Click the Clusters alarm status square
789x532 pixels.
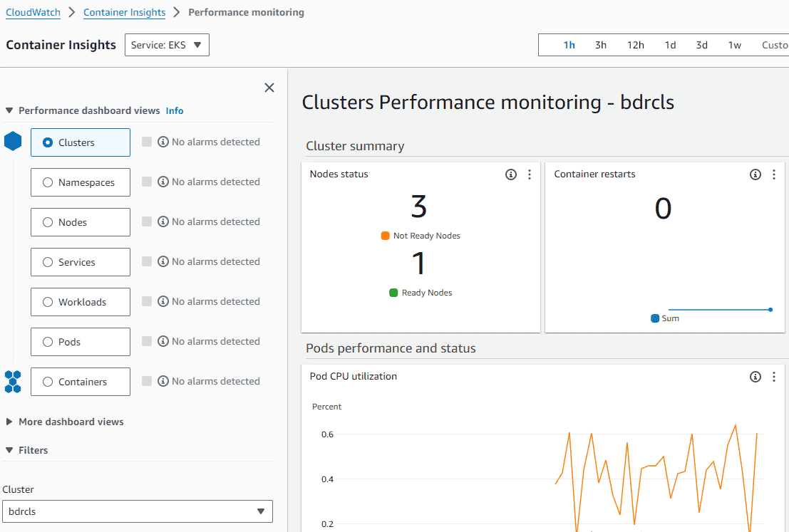pyautogui.click(x=147, y=142)
